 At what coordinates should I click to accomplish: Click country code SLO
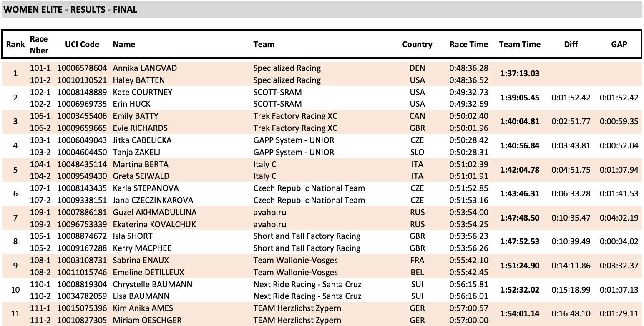click(x=417, y=152)
